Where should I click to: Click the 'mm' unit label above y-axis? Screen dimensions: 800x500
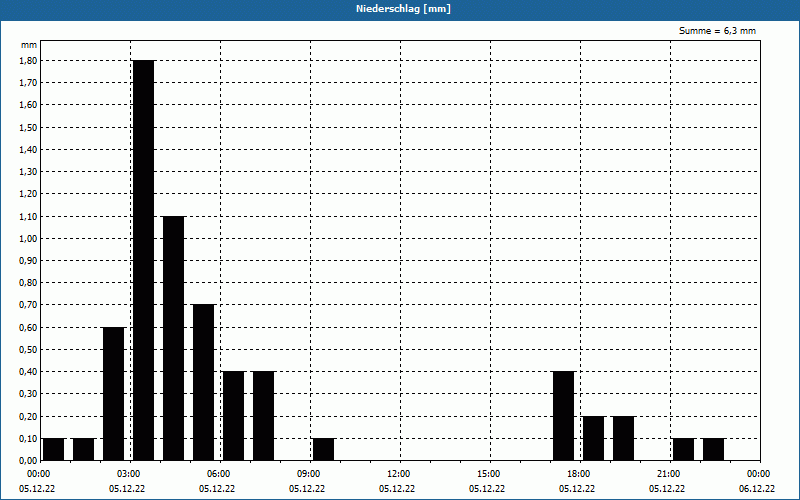[29, 45]
